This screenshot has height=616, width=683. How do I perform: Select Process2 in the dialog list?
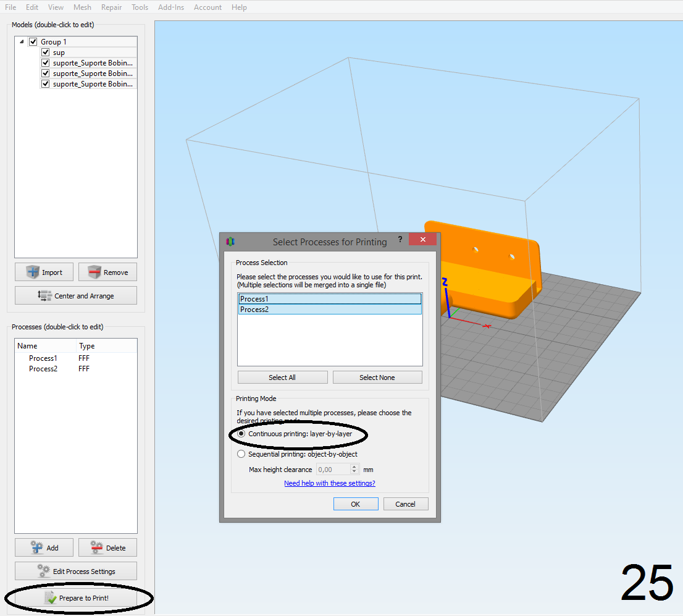(x=330, y=310)
